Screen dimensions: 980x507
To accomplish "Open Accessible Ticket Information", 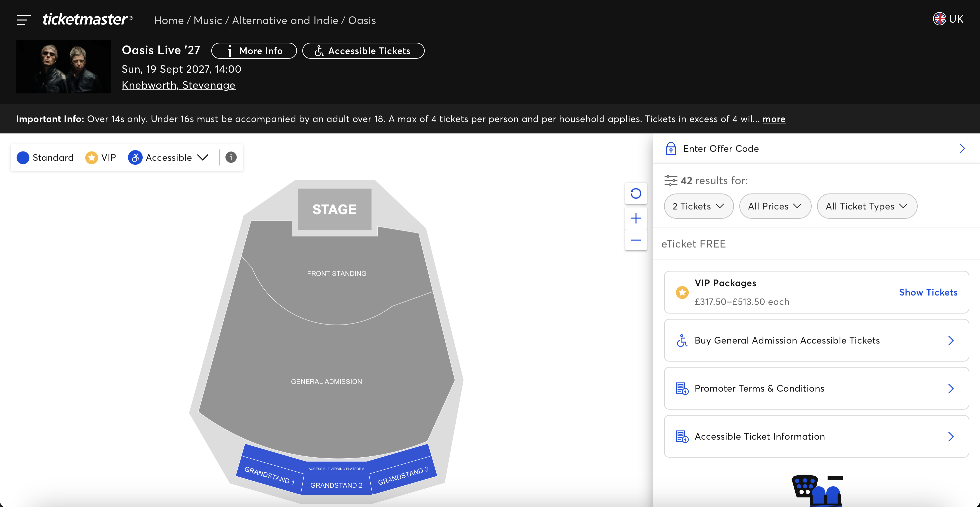I will [x=816, y=436].
